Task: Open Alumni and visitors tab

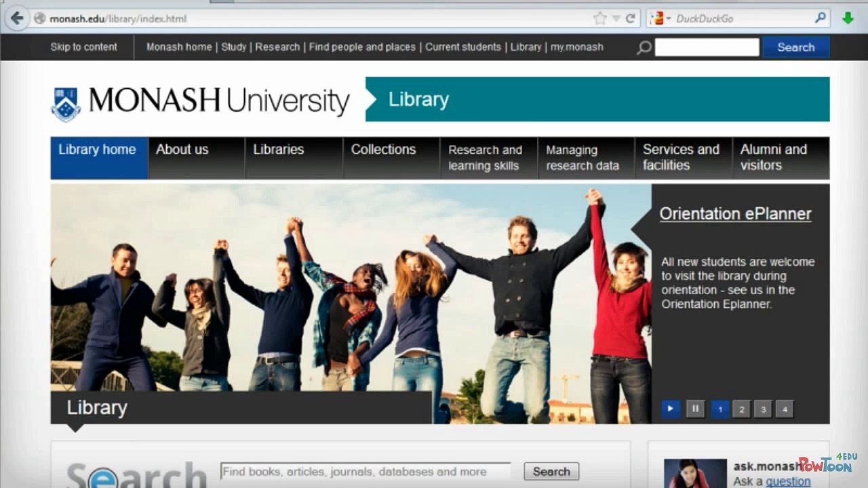Action: point(781,158)
